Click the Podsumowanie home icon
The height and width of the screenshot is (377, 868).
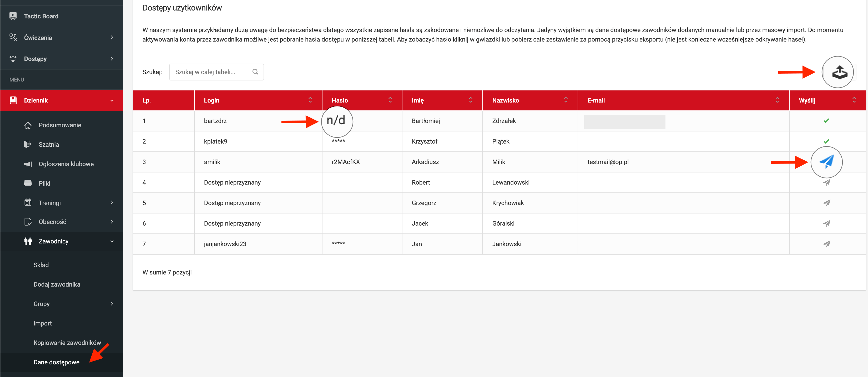tap(28, 125)
